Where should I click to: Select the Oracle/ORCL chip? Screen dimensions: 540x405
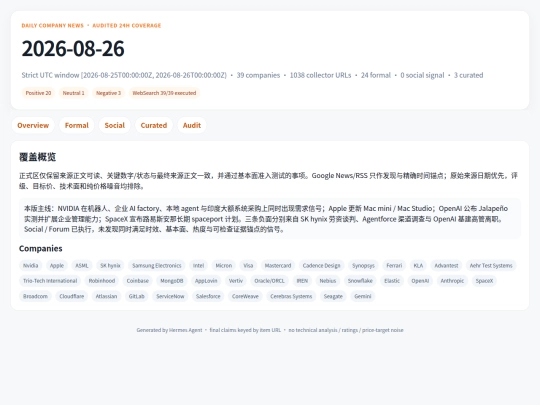(x=270, y=281)
